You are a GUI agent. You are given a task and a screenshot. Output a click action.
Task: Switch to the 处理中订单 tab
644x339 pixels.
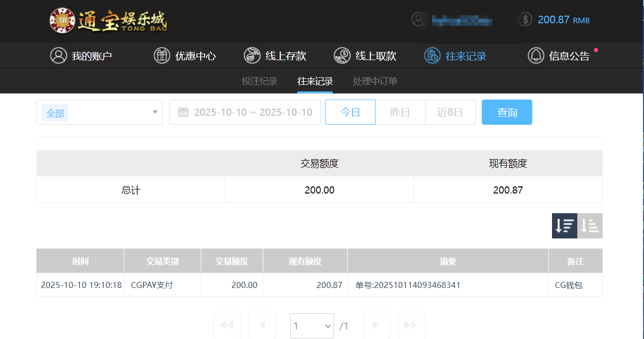[x=375, y=81]
